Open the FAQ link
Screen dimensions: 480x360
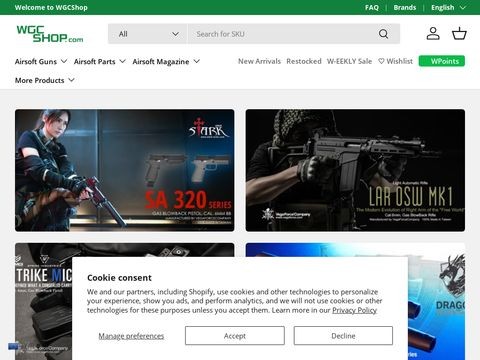[x=372, y=7]
